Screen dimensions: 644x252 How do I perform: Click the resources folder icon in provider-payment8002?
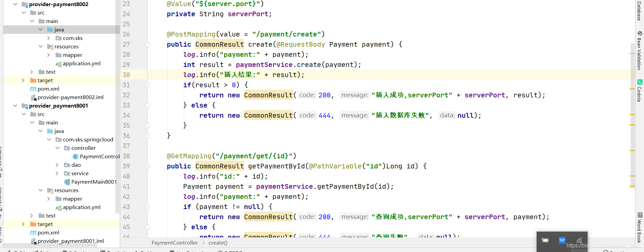(x=50, y=47)
